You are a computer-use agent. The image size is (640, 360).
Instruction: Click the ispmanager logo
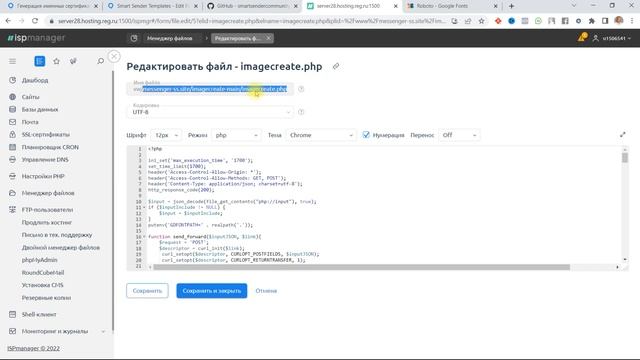[36, 38]
